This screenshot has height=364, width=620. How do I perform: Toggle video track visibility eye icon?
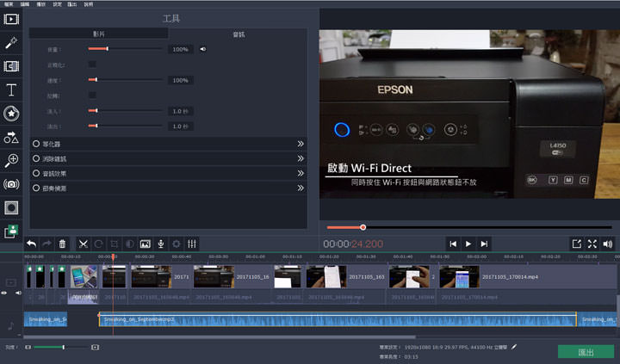(x=4, y=293)
